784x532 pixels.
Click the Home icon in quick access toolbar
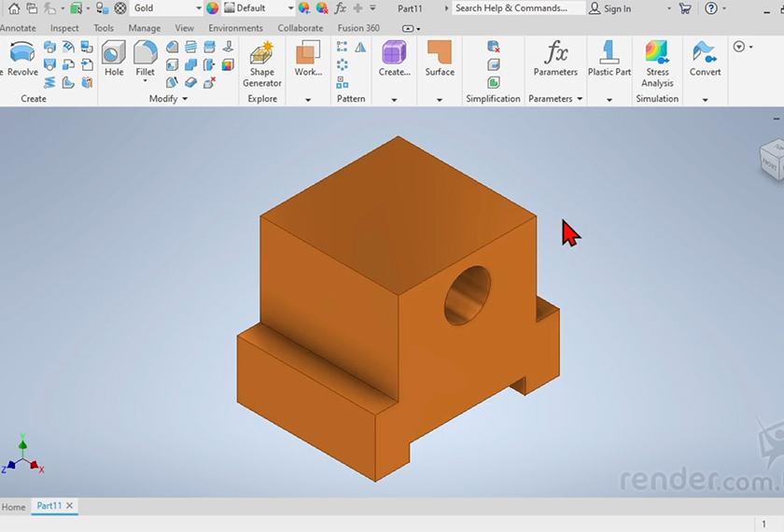click(x=13, y=8)
